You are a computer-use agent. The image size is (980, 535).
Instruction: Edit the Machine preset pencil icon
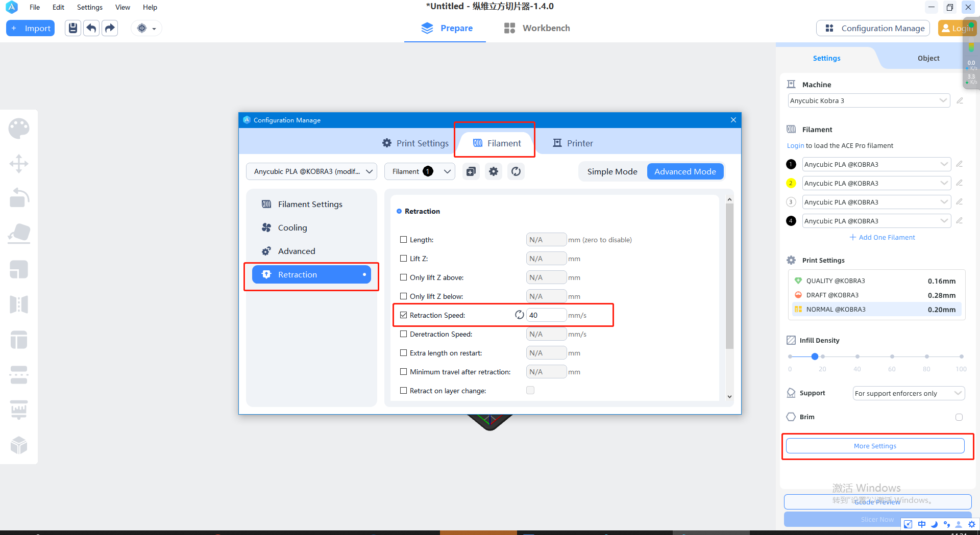[960, 100]
